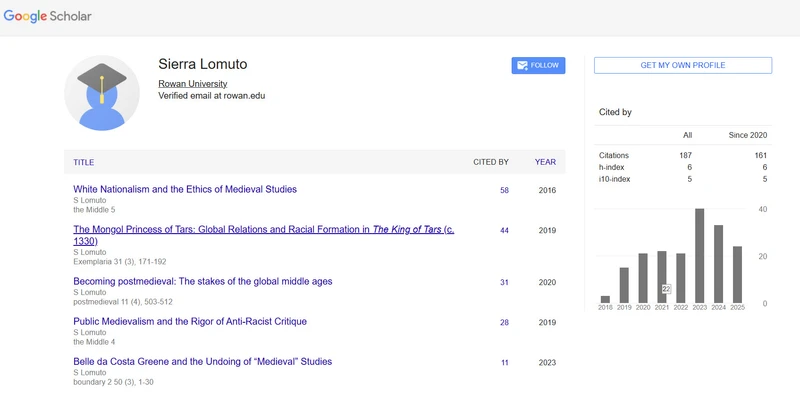
Task: Click postmedieval 11 (4), 503-512 journal text
Action: pos(123,302)
